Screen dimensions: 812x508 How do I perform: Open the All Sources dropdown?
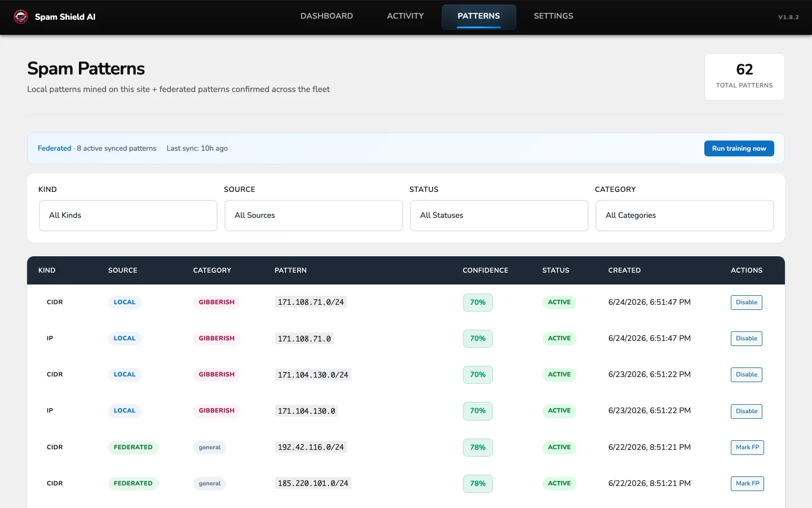point(314,216)
